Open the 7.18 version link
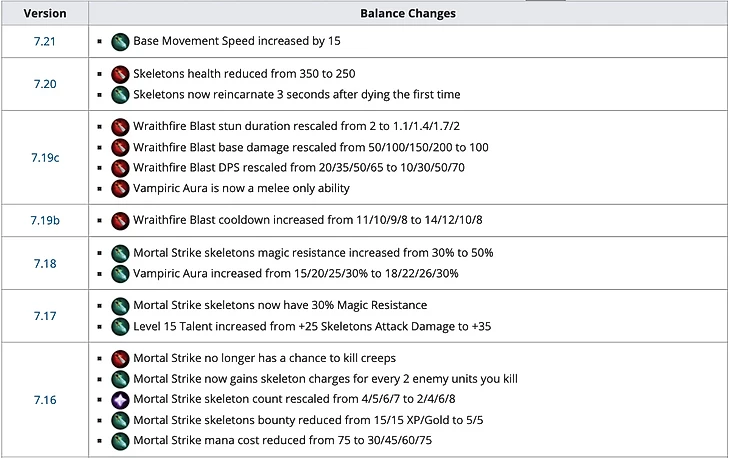Viewport: 730px width, 458px height. [x=45, y=262]
